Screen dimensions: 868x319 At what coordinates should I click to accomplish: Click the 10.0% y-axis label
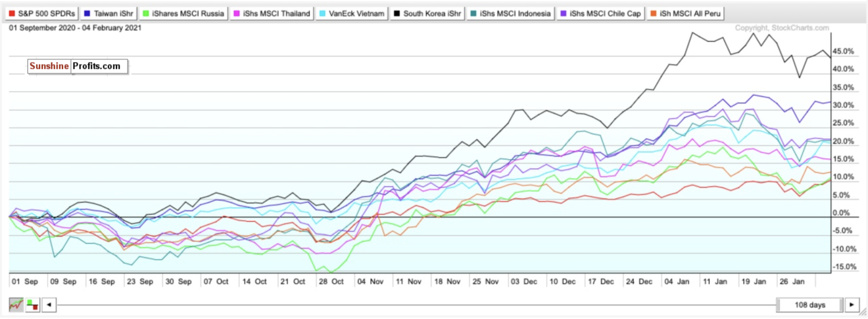(843, 177)
